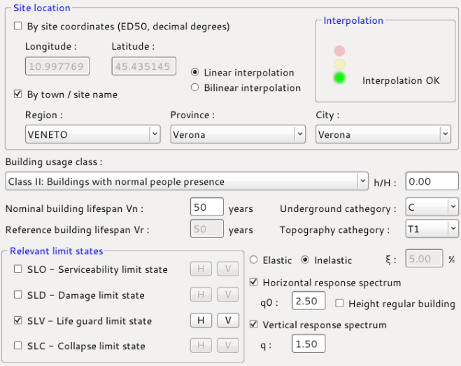
Task: Click the H button for SLV limit state
Action: pos(201,321)
